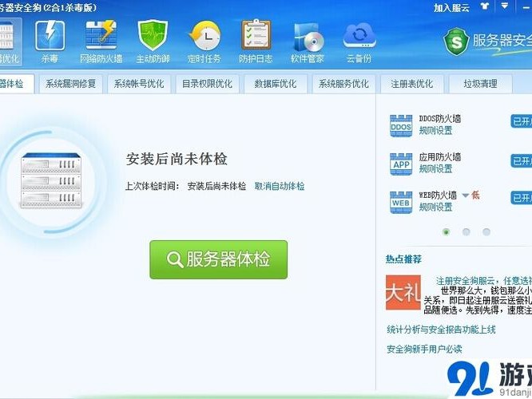Select the server optimization icon at toolbar left
The height and width of the screenshot is (399, 532).
coord(10,41)
